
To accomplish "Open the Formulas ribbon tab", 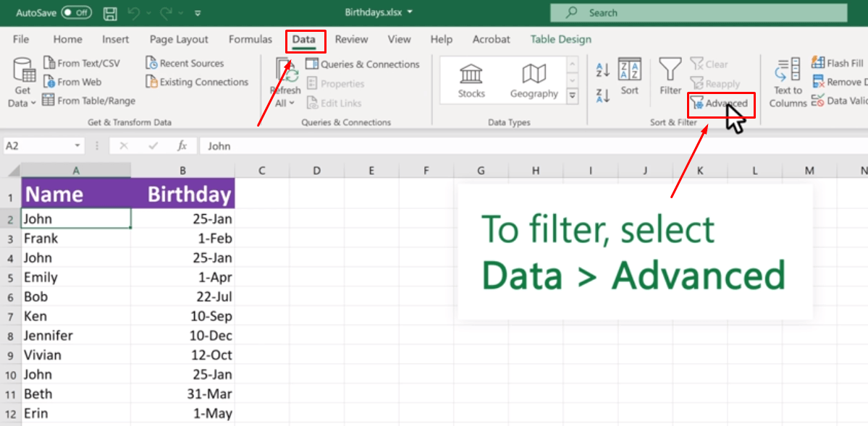I will click(x=250, y=40).
